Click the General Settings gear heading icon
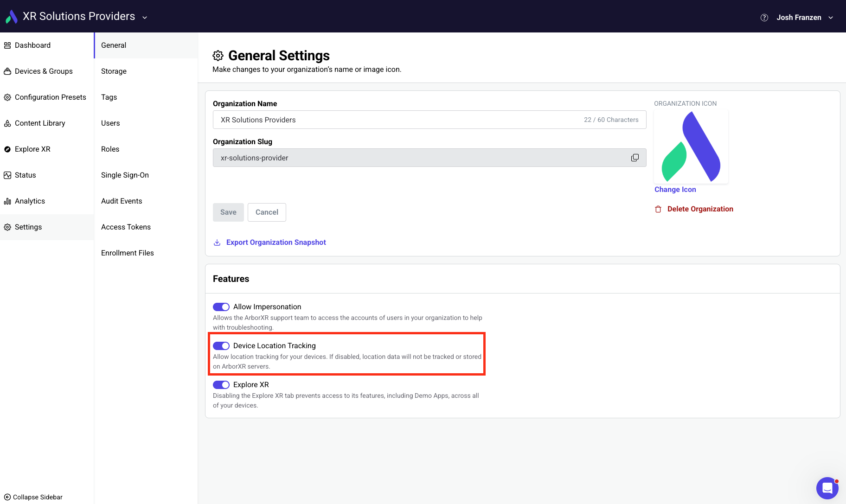 (x=218, y=56)
